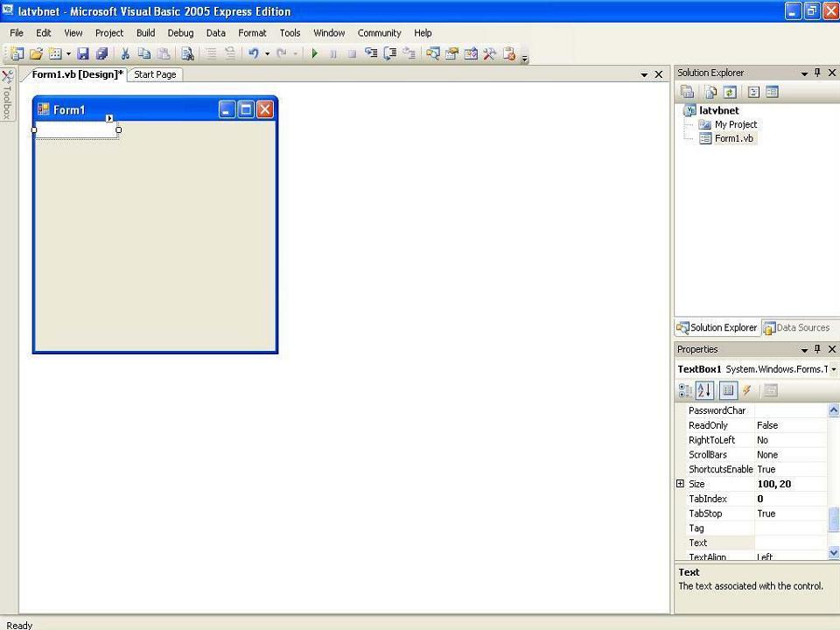Click the Add New Item toolbar icon
Image resolution: width=840 pixels, height=630 pixels.
pos(55,53)
